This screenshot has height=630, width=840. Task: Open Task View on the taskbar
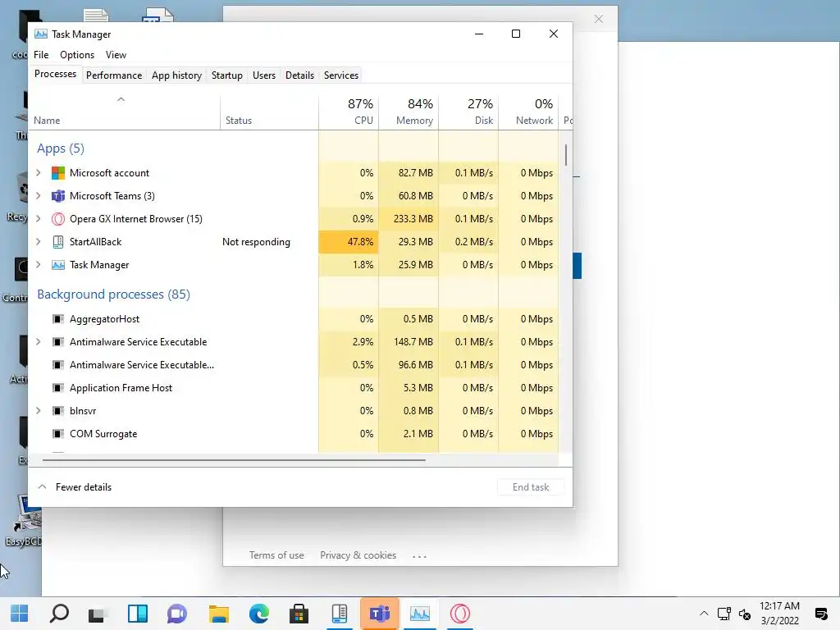(97, 614)
